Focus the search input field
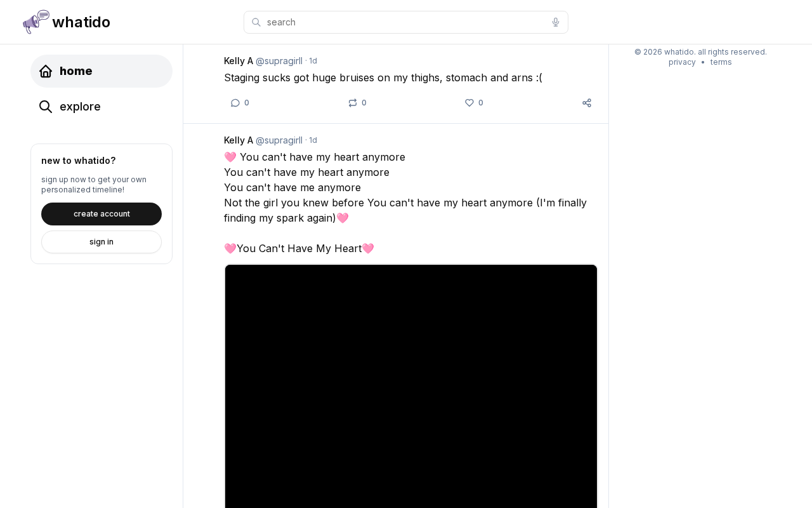 point(406,22)
